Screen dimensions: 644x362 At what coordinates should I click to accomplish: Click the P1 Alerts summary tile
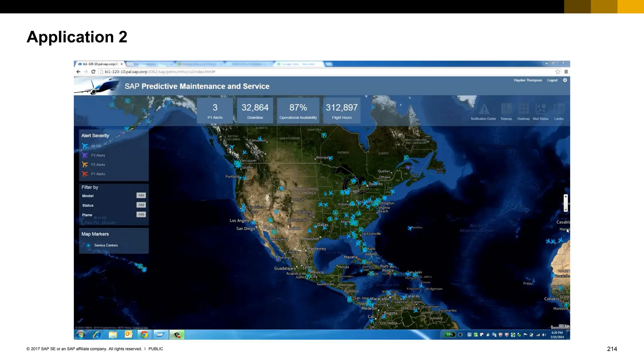click(x=215, y=111)
